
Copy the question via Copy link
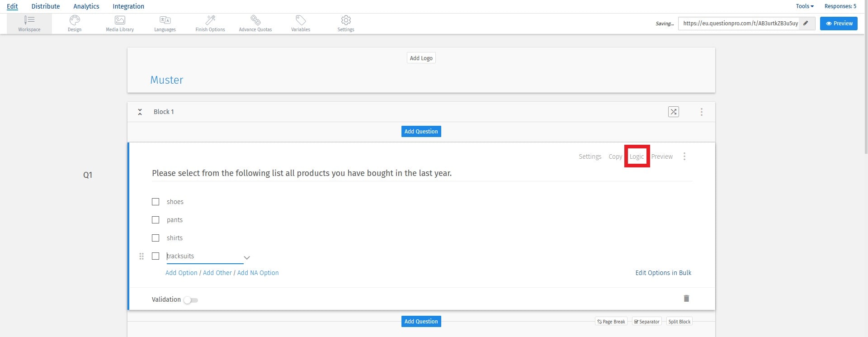click(x=615, y=157)
